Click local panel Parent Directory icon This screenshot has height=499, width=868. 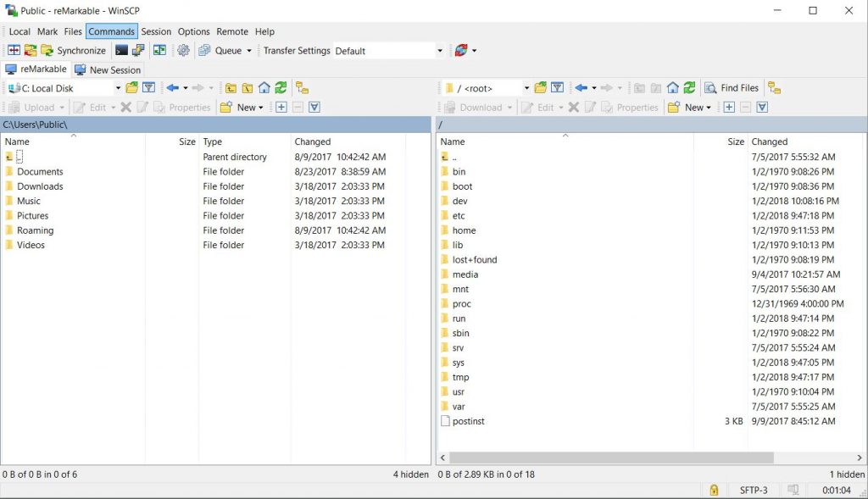click(231, 88)
